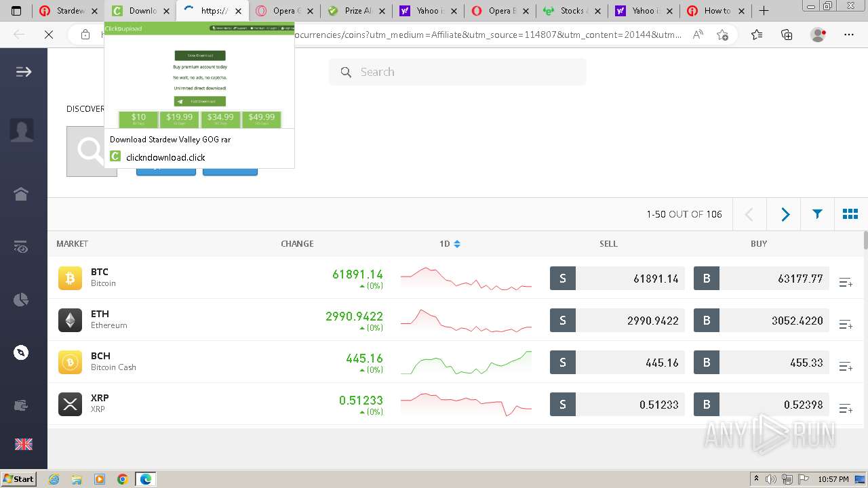The image size is (868, 488).
Task: Stop page loading with the X button
Action: pos(49,35)
